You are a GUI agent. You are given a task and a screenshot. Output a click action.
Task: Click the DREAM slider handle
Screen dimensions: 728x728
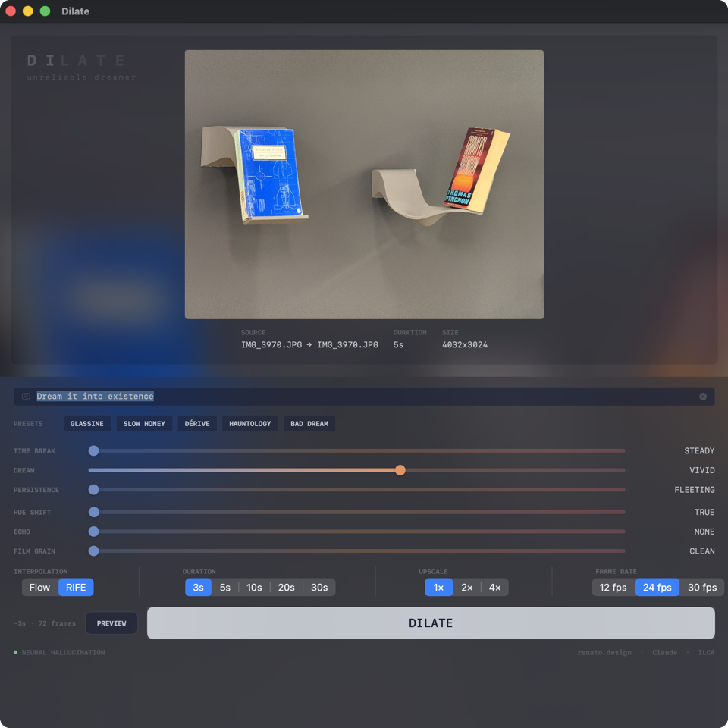[x=400, y=470]
